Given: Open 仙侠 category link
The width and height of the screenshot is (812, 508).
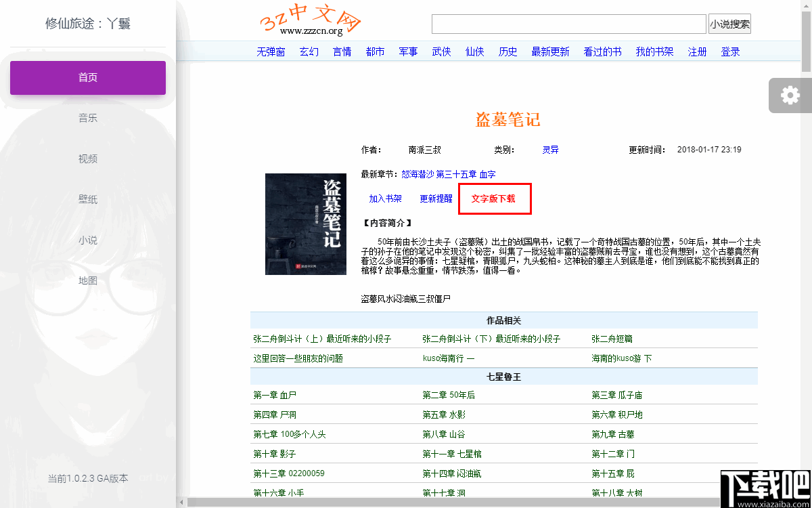Looking at the screenshot, I should 475,51.
